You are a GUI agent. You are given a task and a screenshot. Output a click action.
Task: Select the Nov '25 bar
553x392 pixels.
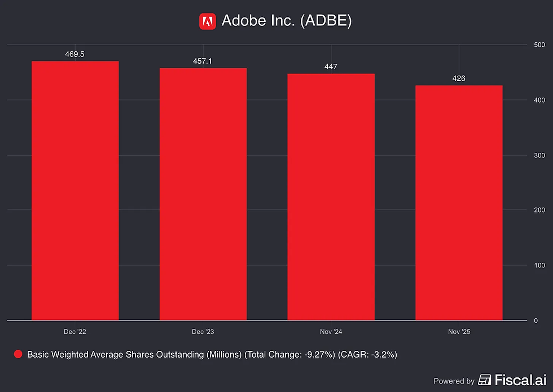click(459, 202)
